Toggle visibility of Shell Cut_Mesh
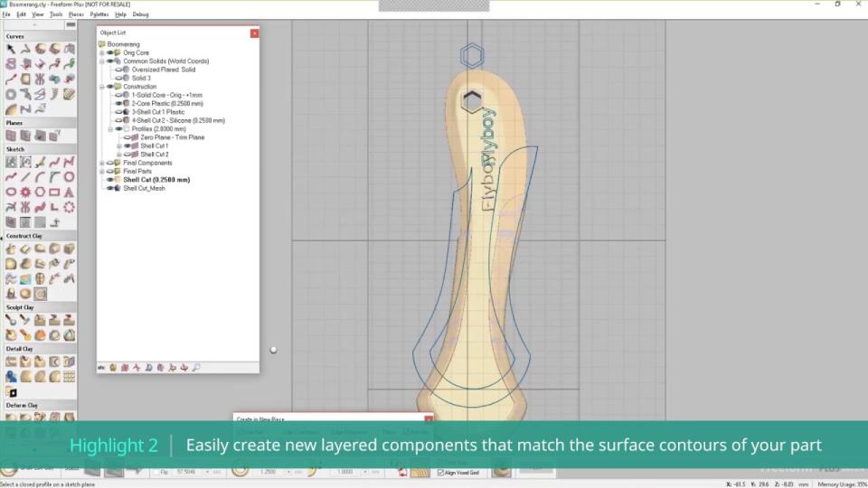The width and height of the screenshot is (868, 488). (x=109, y=188)
